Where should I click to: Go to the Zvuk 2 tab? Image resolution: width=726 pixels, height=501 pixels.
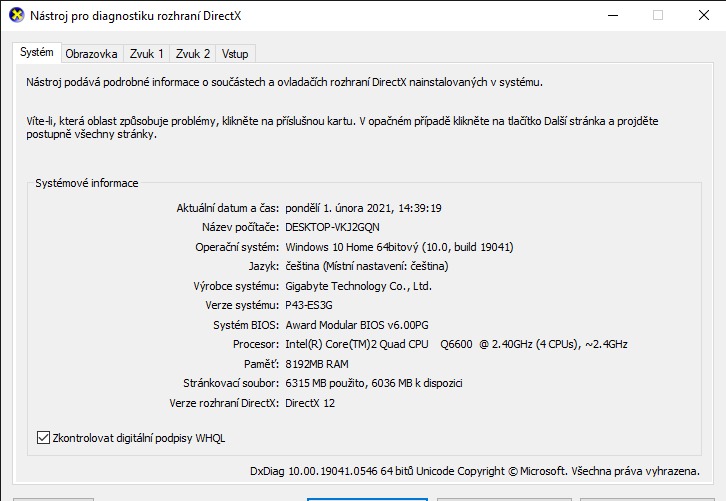pos(193,54)
